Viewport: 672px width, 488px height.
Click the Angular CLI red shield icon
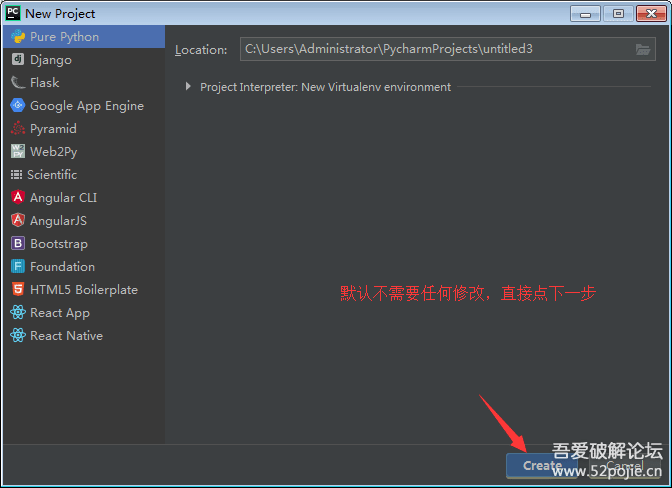click(18, 198)
